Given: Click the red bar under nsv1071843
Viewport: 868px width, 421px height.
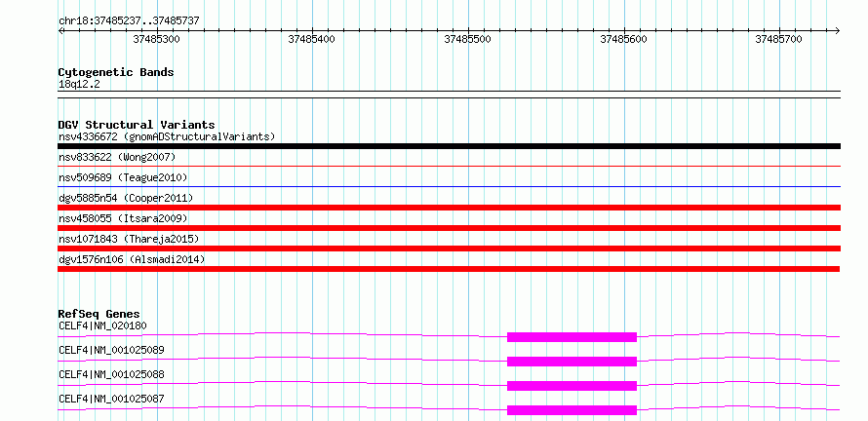Looking at the screenshot, I should (x=449, y=249).
